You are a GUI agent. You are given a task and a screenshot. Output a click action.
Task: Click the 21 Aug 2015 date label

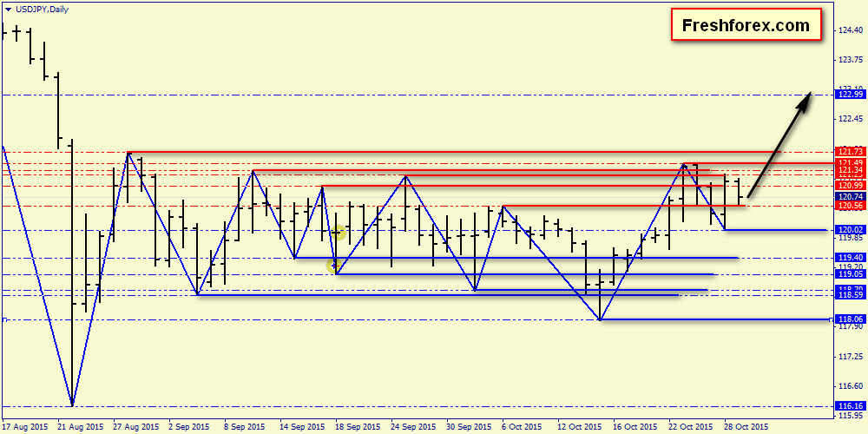click(x=80, y=427)
